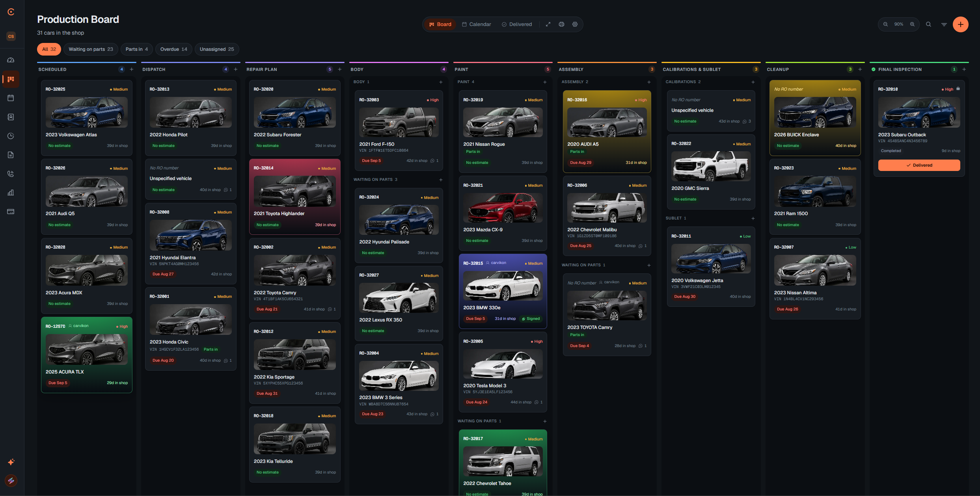Add a card to the Body sub-group

(441, 82)
